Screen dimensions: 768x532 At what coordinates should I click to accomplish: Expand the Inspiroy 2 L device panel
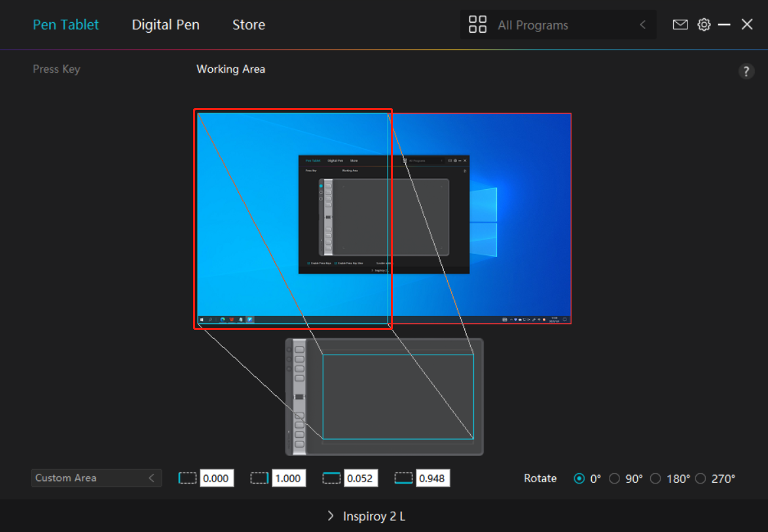coord(330,516)
